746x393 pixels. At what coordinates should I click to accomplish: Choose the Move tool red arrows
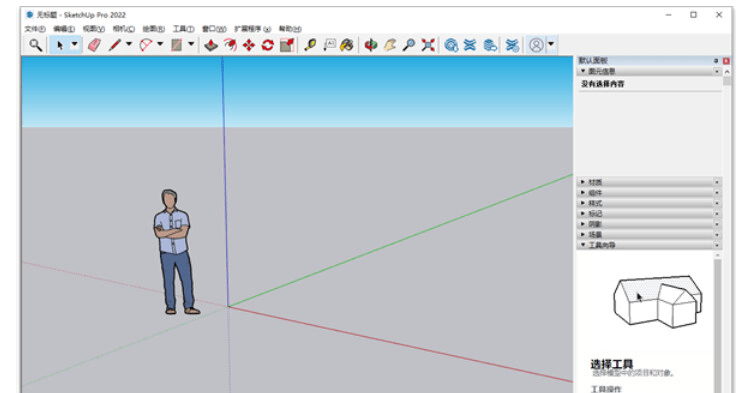[249, 45]
